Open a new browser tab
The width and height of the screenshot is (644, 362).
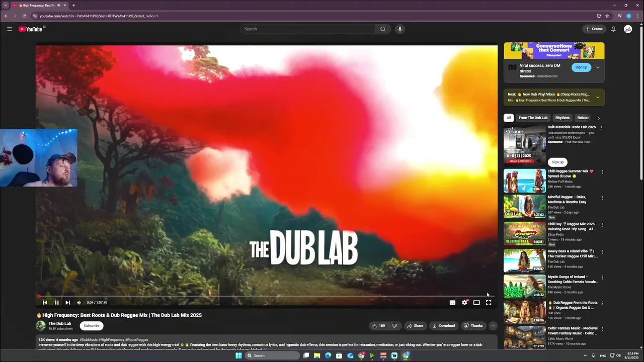tap(73, 5)
